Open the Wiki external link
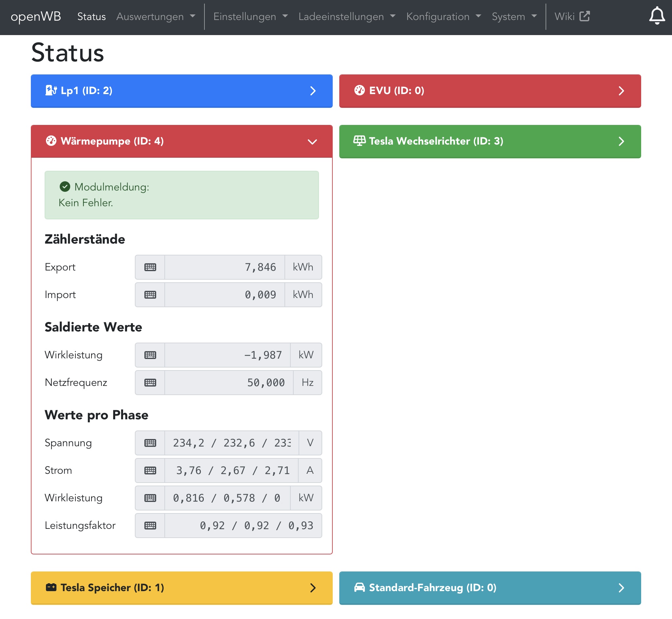This screenshot has height=619, width=672. 572,16
